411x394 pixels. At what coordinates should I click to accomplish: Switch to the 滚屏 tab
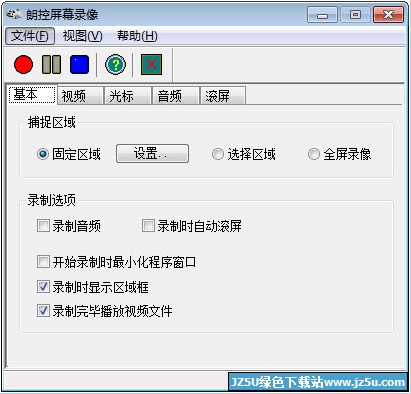pyautogui.click(x=223, y=96)
